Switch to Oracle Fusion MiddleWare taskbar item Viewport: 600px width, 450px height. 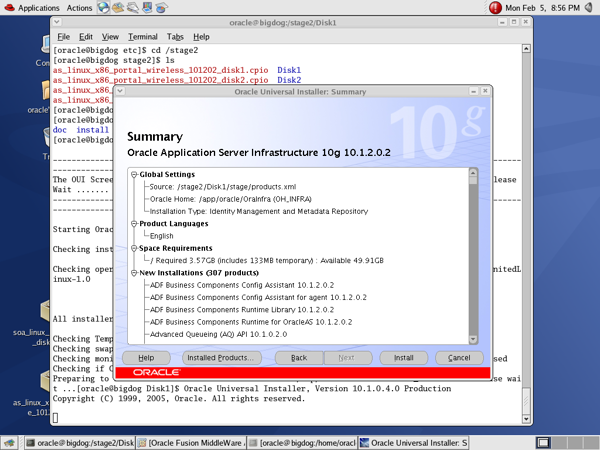191,443
